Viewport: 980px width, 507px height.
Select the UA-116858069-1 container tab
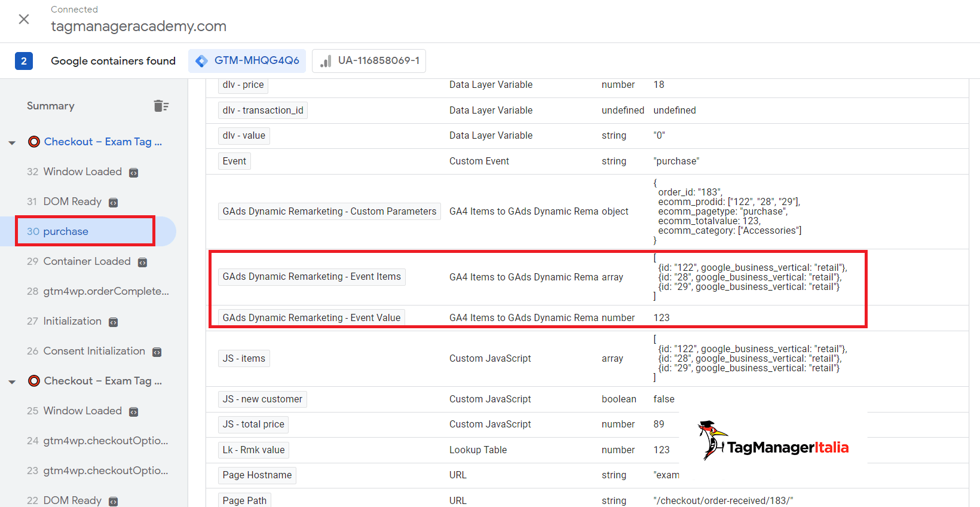point(369,61)
